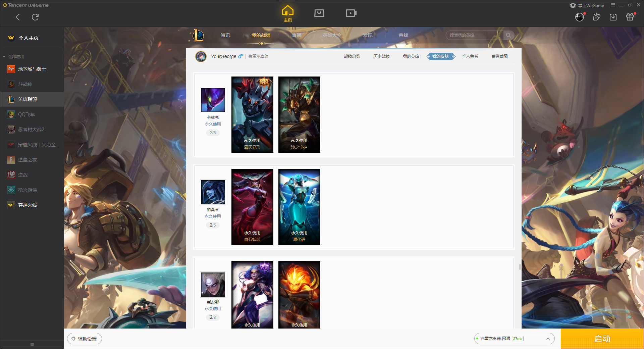Click the sidebar bottom collapse handle
This screenshot has width=644, height=349.
[32, 344]
